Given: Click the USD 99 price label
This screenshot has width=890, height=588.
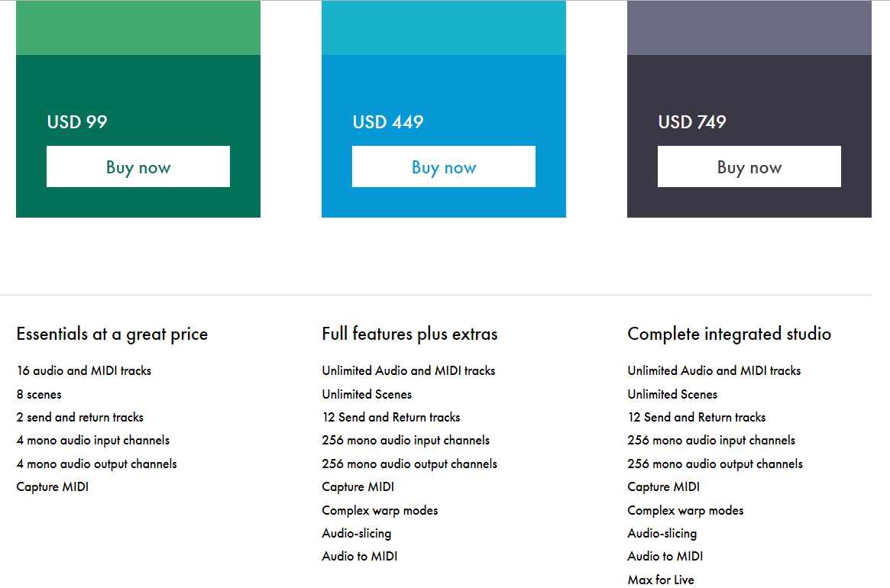Looking at the screenshot, I should pyautogui.click(x=77, y=122).
